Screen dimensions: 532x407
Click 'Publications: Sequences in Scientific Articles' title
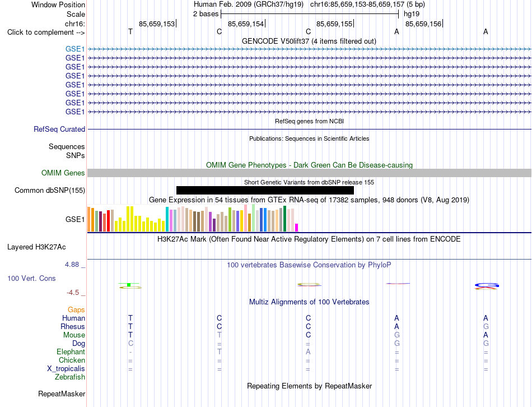pos(309,138)
